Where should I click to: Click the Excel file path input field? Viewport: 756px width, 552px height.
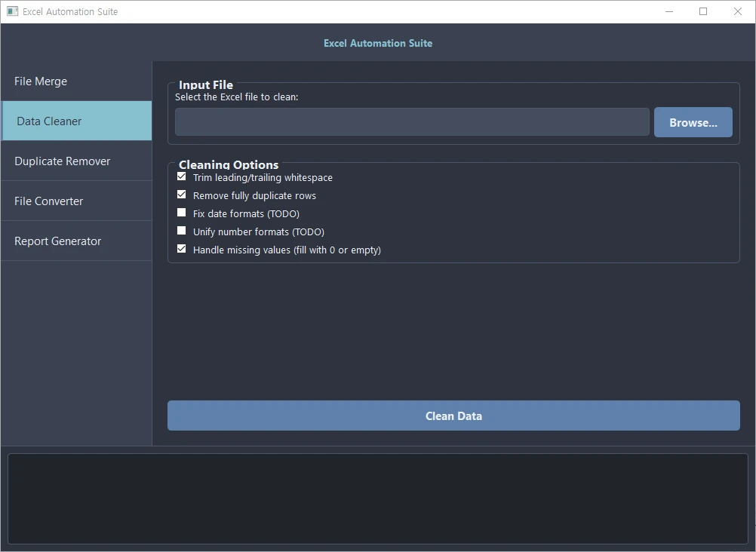tap(411, 122)
